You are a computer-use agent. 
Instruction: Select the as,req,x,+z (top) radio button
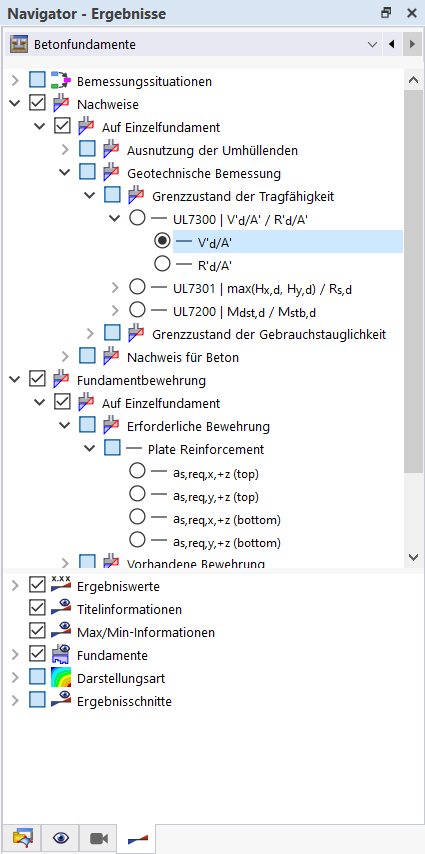pos(137,472)
